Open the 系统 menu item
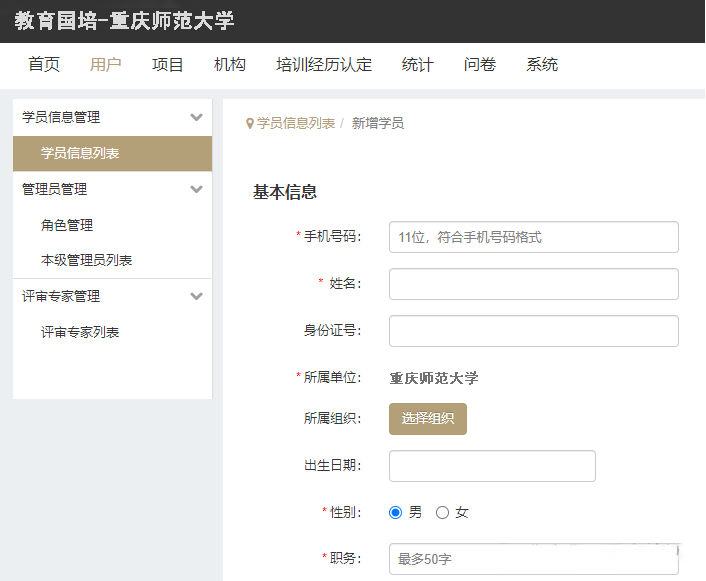 point(542,65)
